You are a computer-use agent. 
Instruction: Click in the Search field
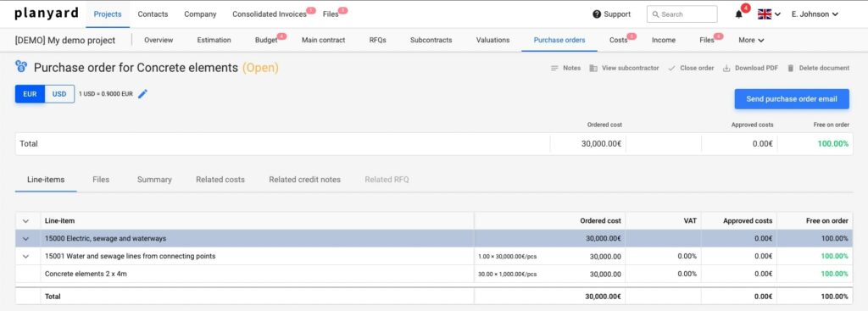click(x=682, y=14)
